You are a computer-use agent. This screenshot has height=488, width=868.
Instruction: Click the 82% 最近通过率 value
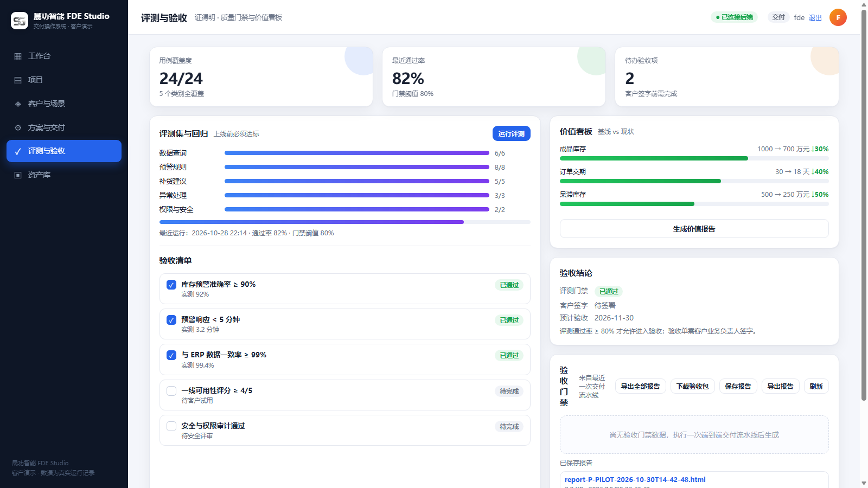click(x=408, y=79)
